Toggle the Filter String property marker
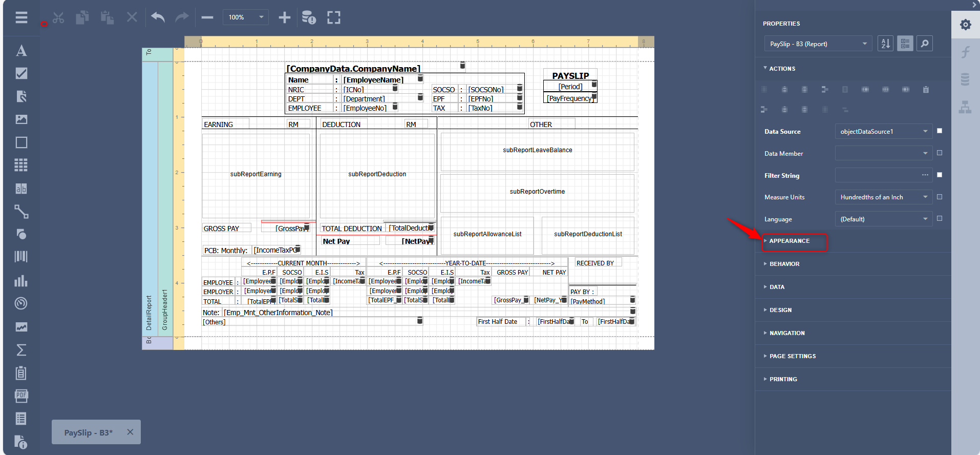 [940, 175]
